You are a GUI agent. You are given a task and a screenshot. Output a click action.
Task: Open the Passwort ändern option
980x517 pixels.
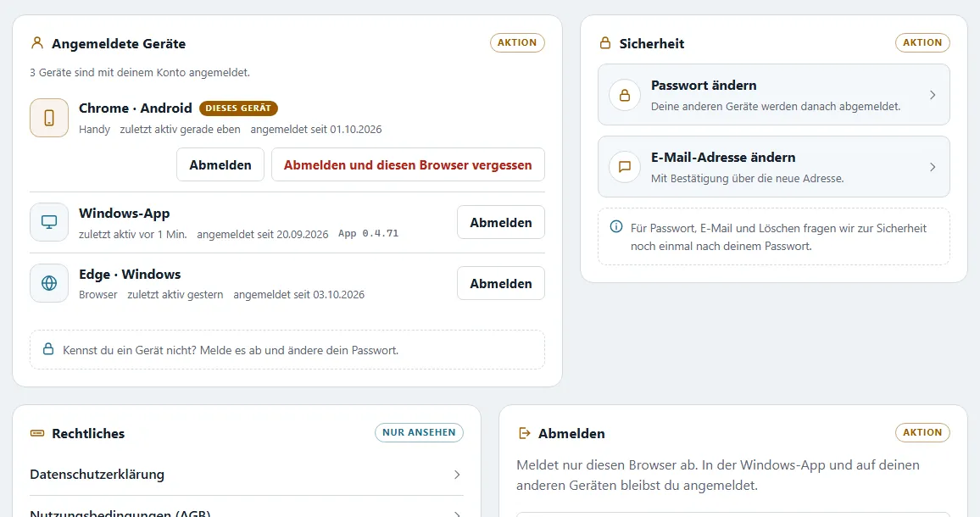click(774, 95)
